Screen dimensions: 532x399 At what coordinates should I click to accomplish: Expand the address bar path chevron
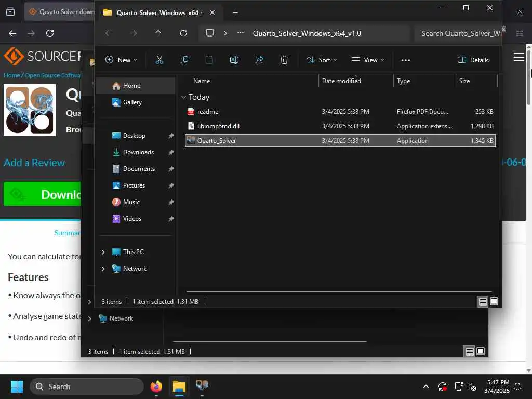pos(225,33)
